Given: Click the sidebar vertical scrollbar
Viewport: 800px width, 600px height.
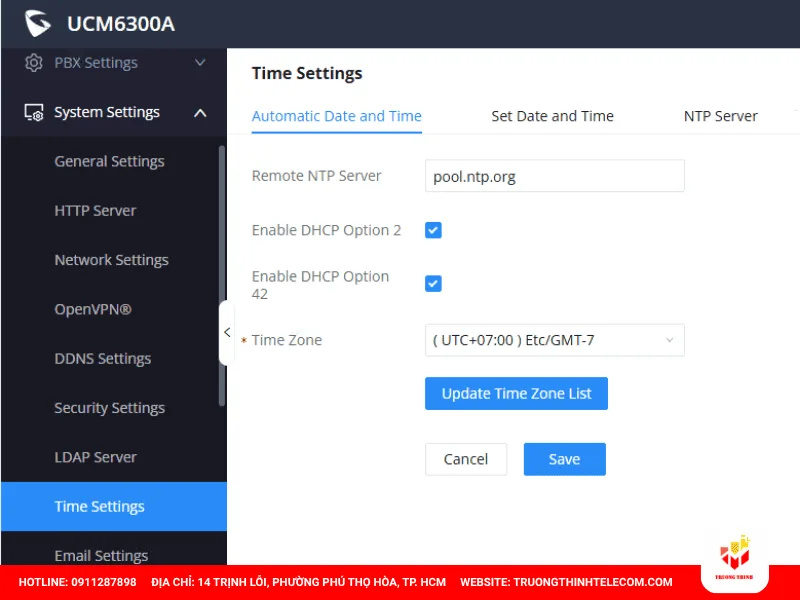Looking at the screenshot, I should coord(221,276).
